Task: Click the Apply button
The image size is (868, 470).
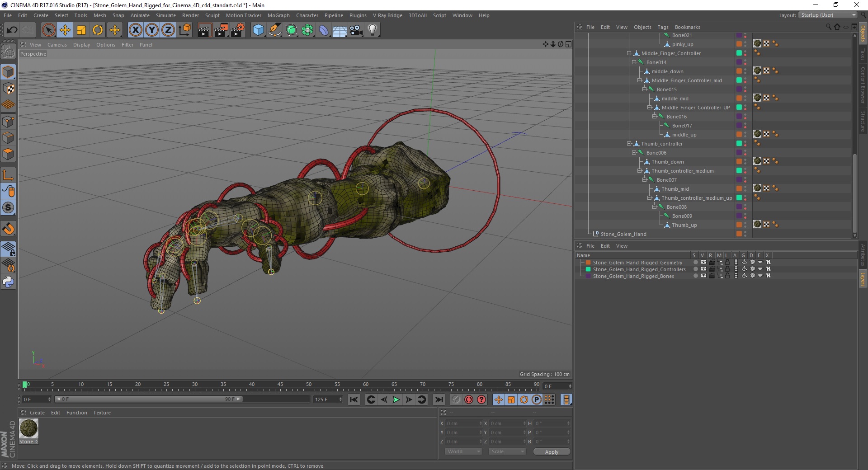Action: coord(552,452)
